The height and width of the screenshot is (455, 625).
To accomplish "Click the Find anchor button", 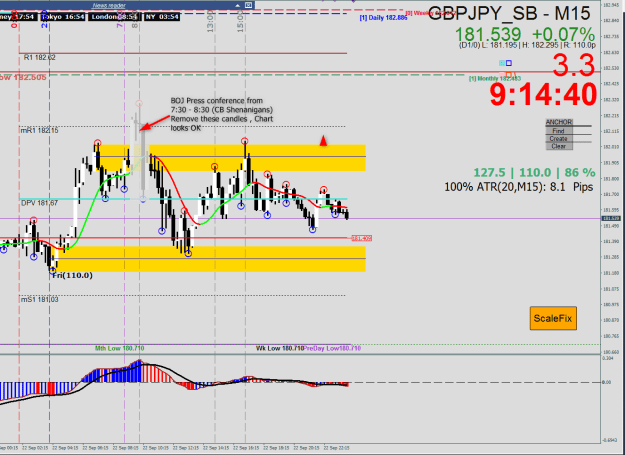I will click(558, 131).
